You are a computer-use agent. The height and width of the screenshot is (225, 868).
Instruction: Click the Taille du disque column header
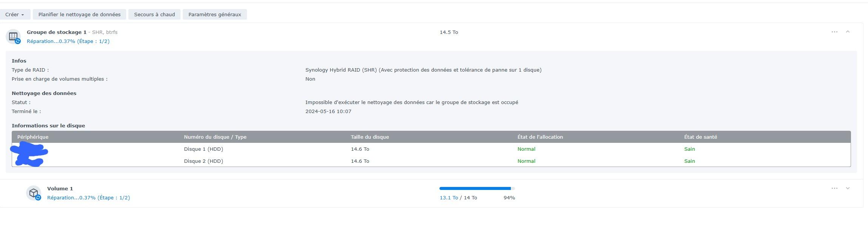[370, 137]
